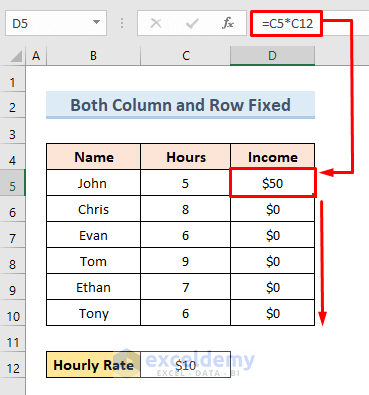Select Tony's hours cell

[x=186, y=313]
